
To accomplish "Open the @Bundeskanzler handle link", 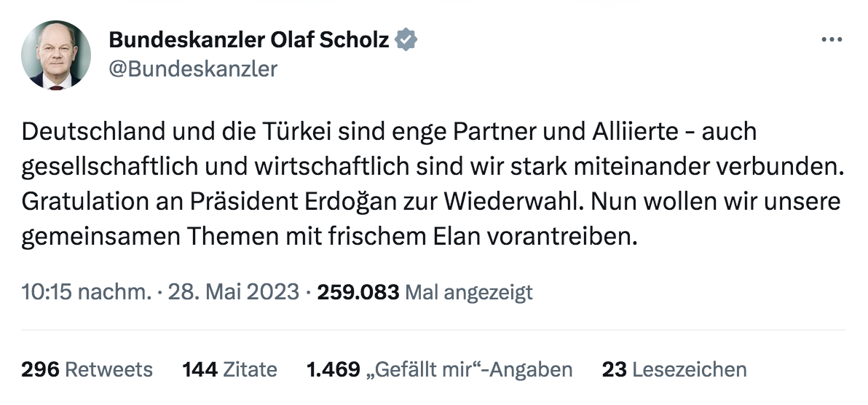I will (x=193, y=69).
